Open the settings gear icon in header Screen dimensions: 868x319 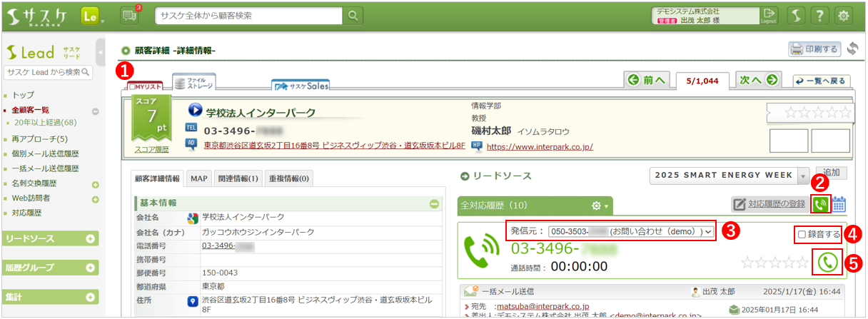pos(844,16)
